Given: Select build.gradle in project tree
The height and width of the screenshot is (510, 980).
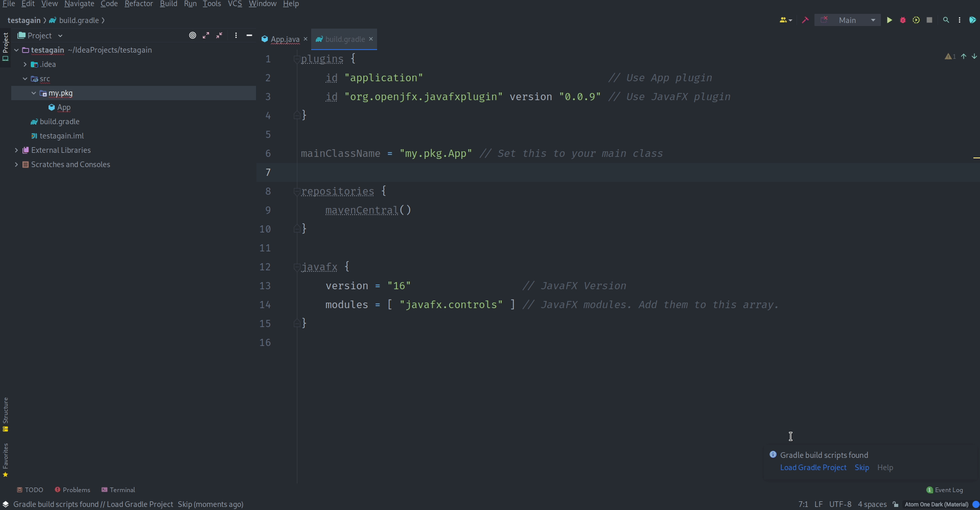Looking at the screenshot, I should (x=59, y=122).
